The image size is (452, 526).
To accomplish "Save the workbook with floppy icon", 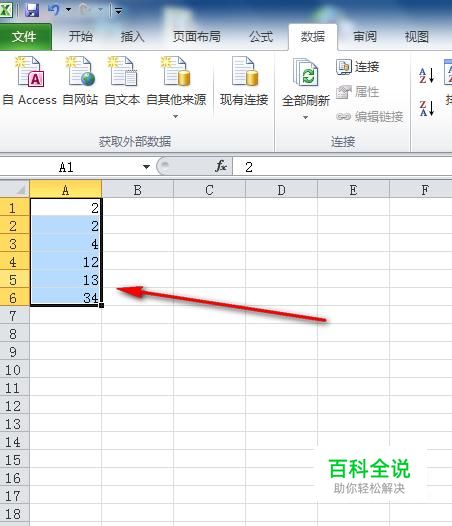I will (32, 10).
